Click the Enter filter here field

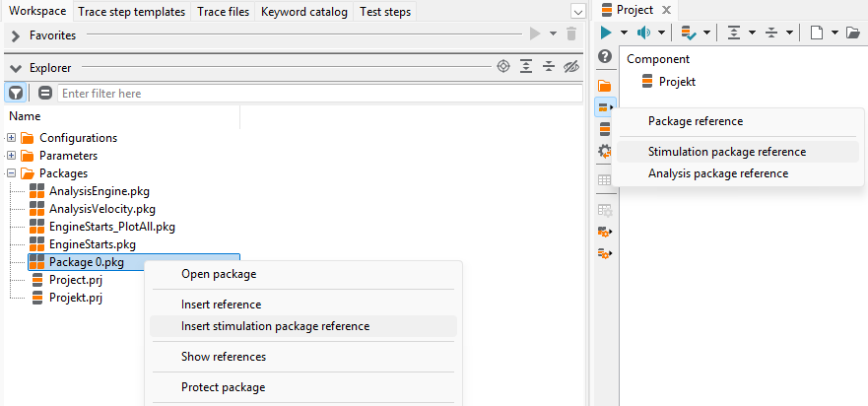[x=320, y=93]
